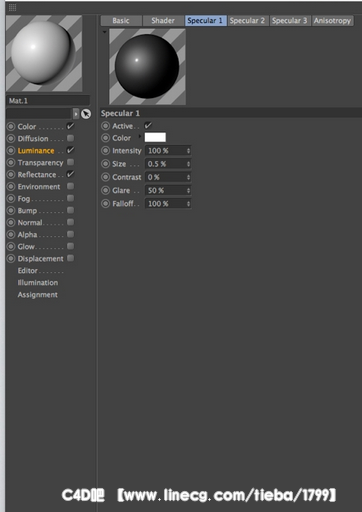Collapse the specular preview disclosure triangle

[x=105, y=32]
